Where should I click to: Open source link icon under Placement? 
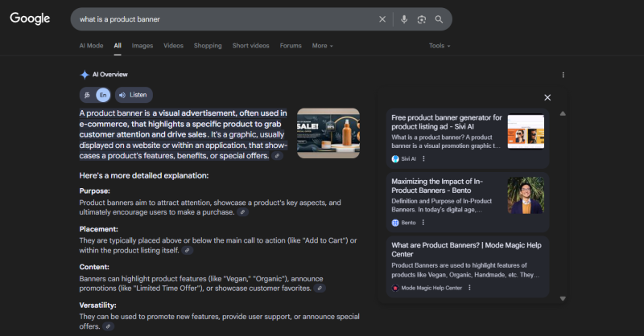click(x=188, y=250)
